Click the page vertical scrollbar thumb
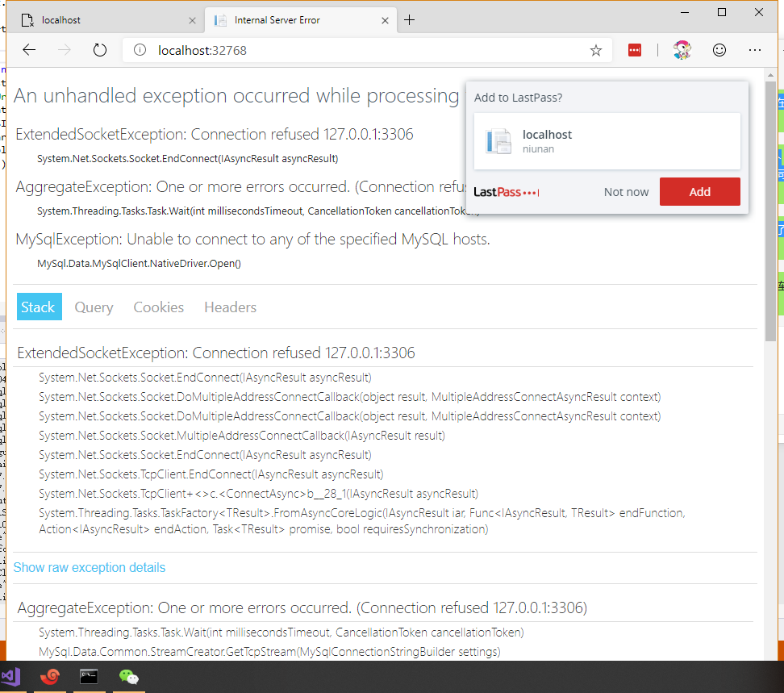 (x=770, y=210)
